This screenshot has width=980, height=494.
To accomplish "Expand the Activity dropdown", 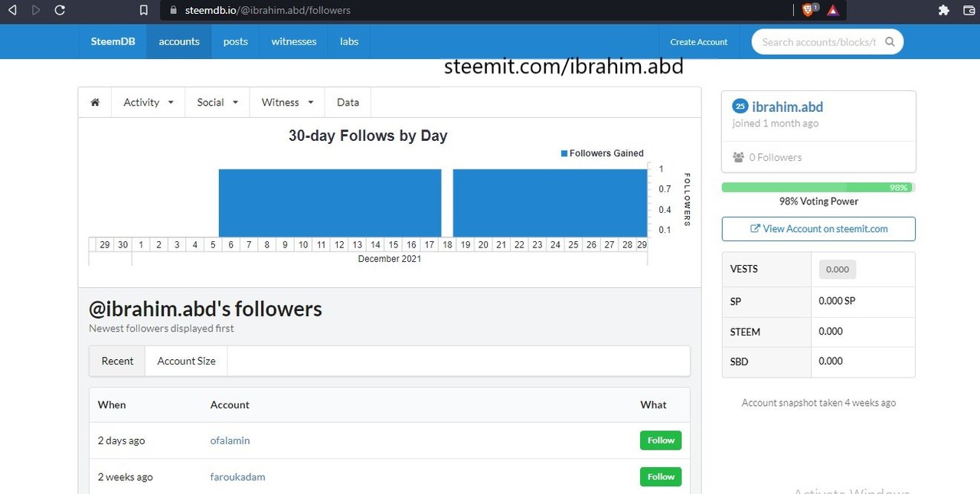I will (x=149, y=102).
